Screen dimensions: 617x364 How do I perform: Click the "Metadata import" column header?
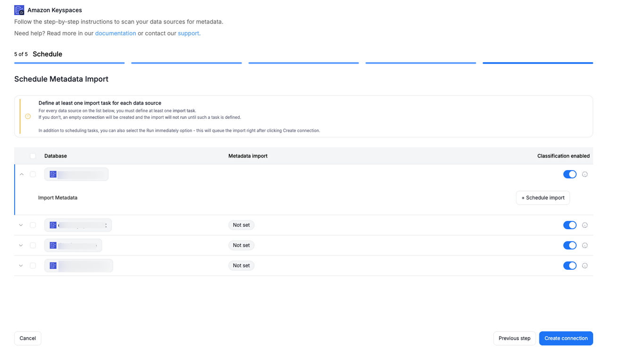pyautogui.click(x=248, y=156)
